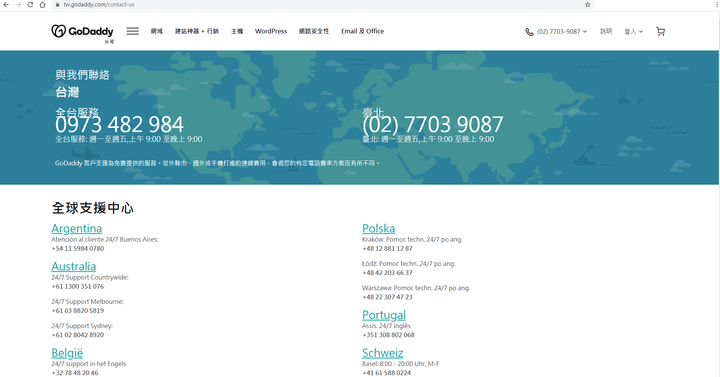720x377 pixels.
Task: Click the Basel: 8:00 - 20:00 Uhr line
Action: pyautogui.click(x=400, y=364)
